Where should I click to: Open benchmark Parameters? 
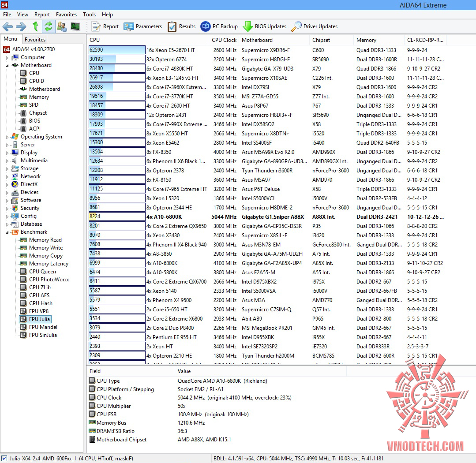pos(142,26)
